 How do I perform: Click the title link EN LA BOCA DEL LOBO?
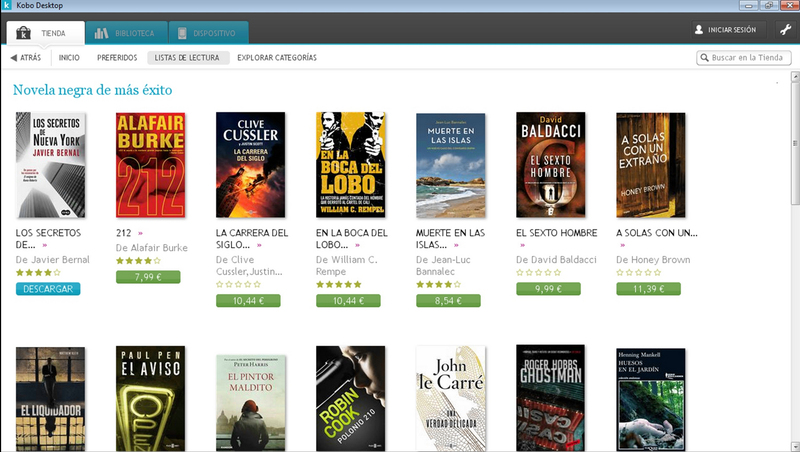point(352,238)
